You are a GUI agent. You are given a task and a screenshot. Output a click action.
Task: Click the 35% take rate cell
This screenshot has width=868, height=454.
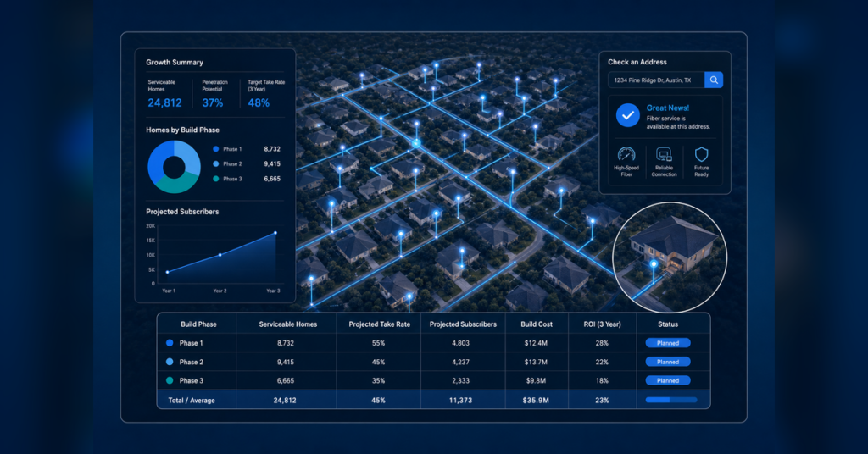tap(378, 380)
